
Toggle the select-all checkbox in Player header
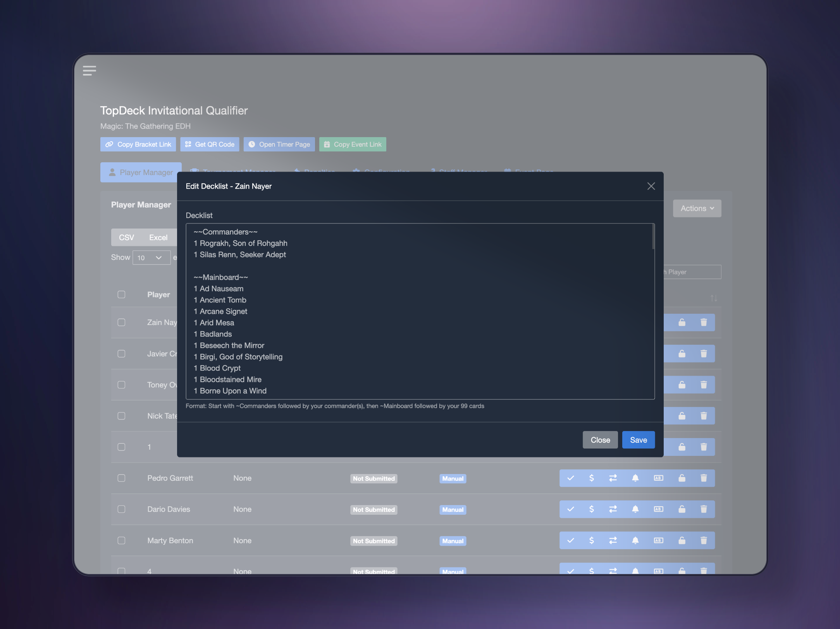(x=122, y=294)
